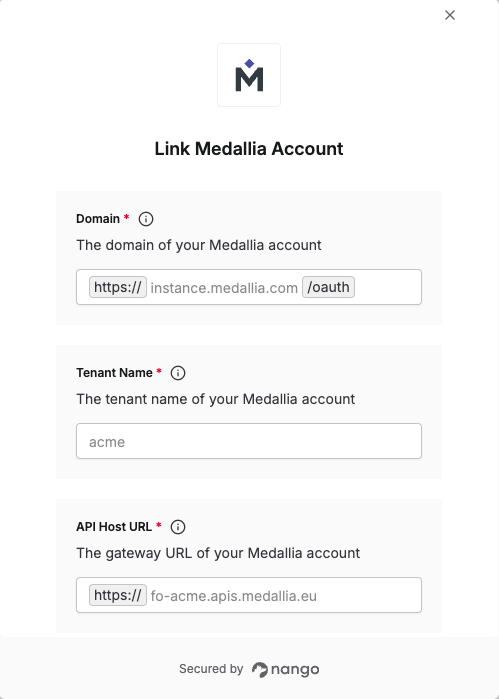
Task: Click the https:// prefix in Domain field
Action: click(118, 287)
